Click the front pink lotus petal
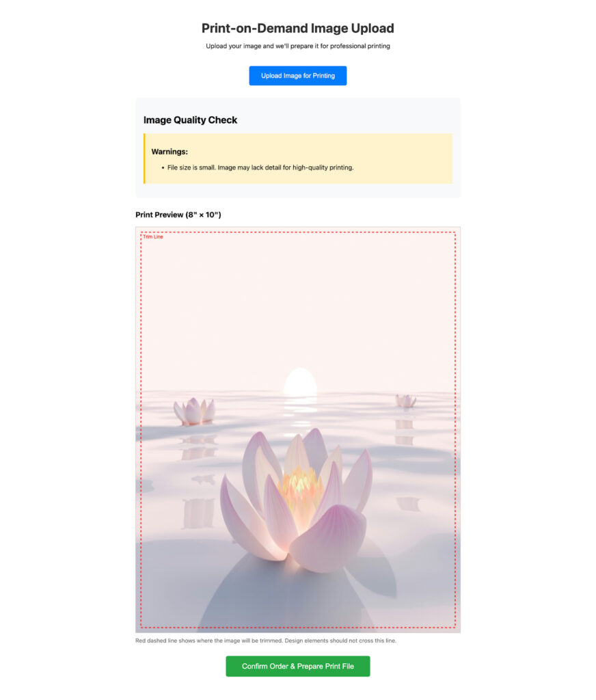This screenshot has height=700, width=596. [x=328, y=538]
